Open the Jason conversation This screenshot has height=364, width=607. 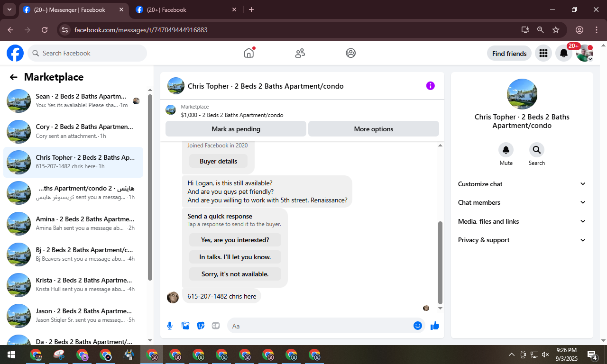point(74,316)
